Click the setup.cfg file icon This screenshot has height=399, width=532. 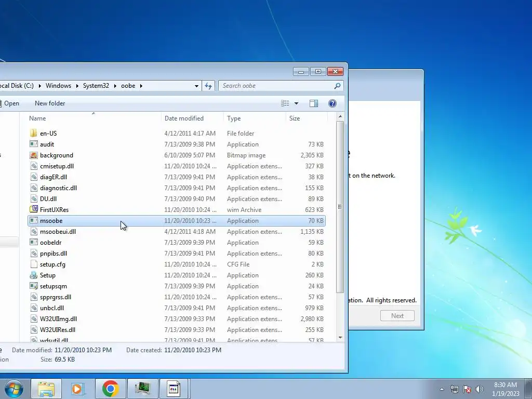pos(34,264)
